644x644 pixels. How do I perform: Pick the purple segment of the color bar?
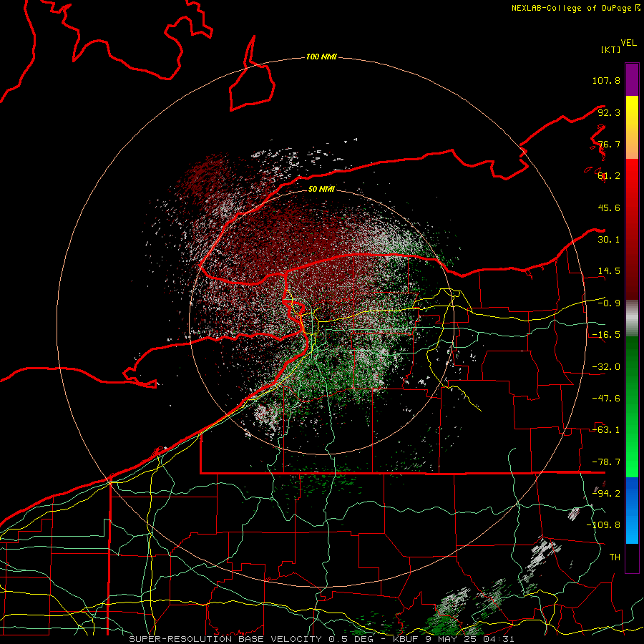632,79
